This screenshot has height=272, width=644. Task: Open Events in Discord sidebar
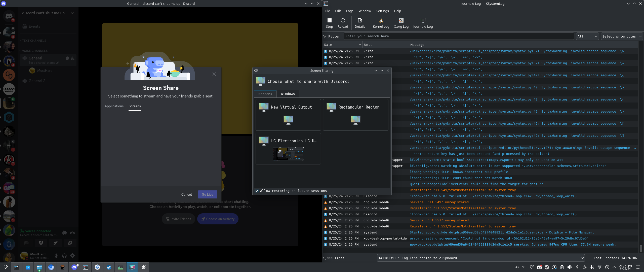[48, 26]
